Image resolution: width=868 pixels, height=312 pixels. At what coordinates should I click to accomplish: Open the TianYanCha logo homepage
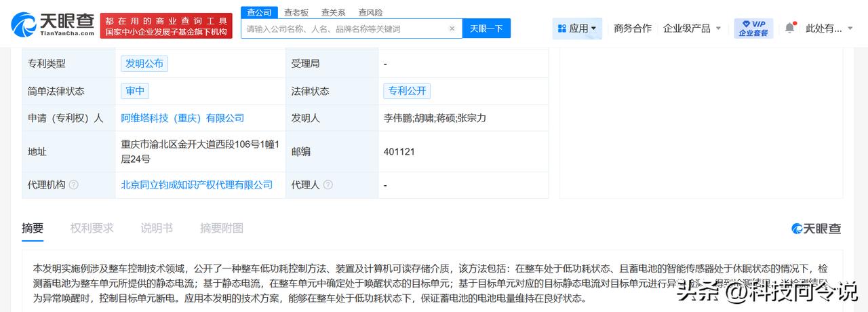52,26
